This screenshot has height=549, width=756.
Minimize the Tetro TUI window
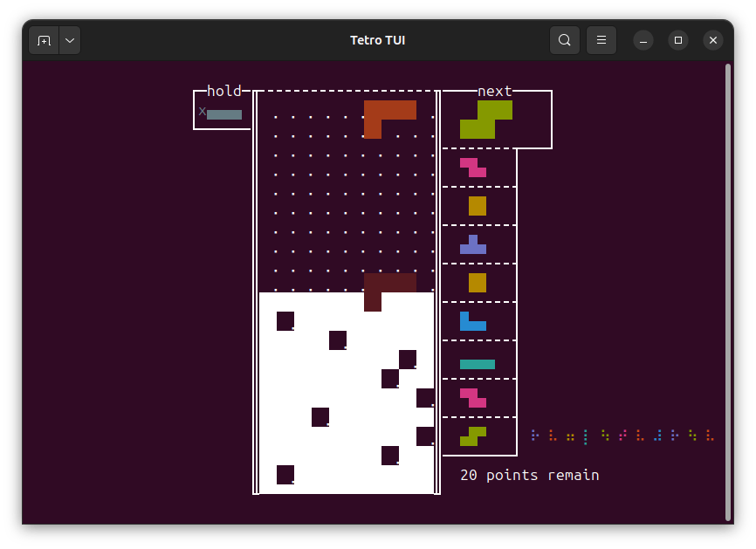point(643,40)
